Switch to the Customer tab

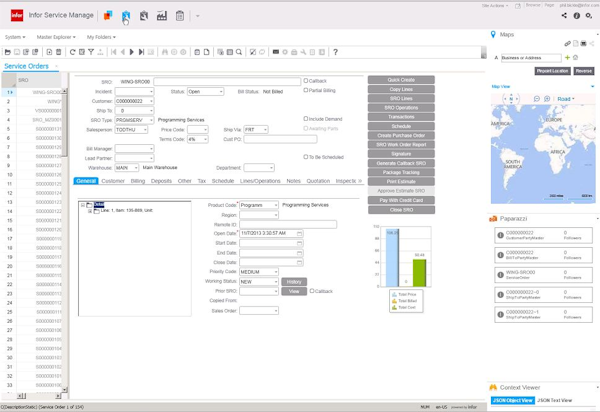pos(113,181)
